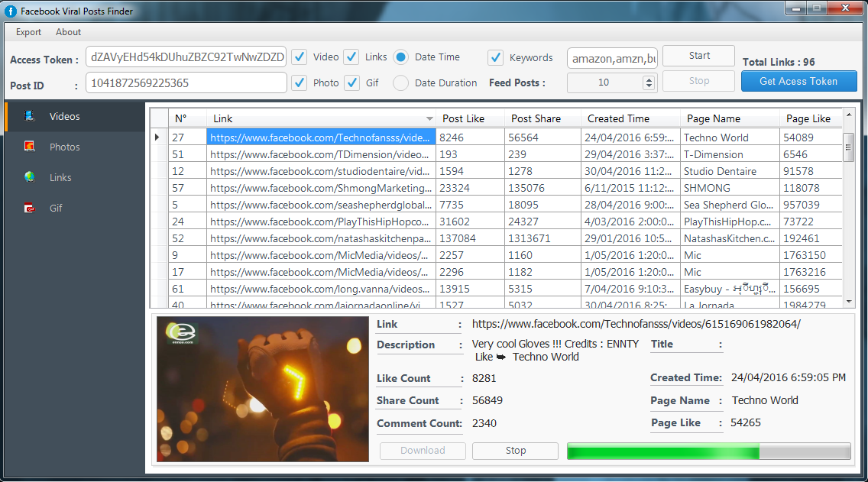
Task: Select the PlayThisHipHopco link row
Action: (321, 222)
